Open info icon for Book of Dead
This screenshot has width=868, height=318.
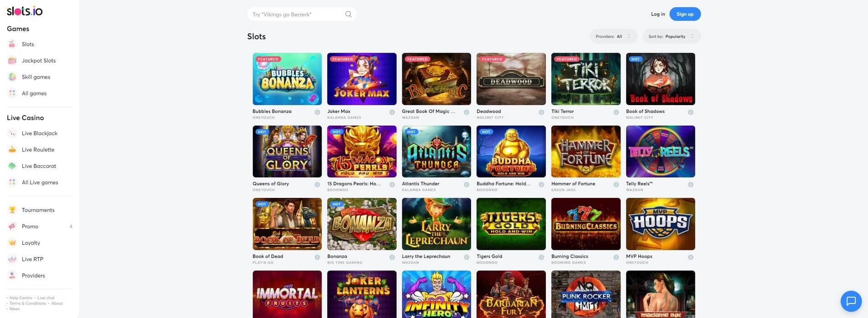(x=317, y=257)
